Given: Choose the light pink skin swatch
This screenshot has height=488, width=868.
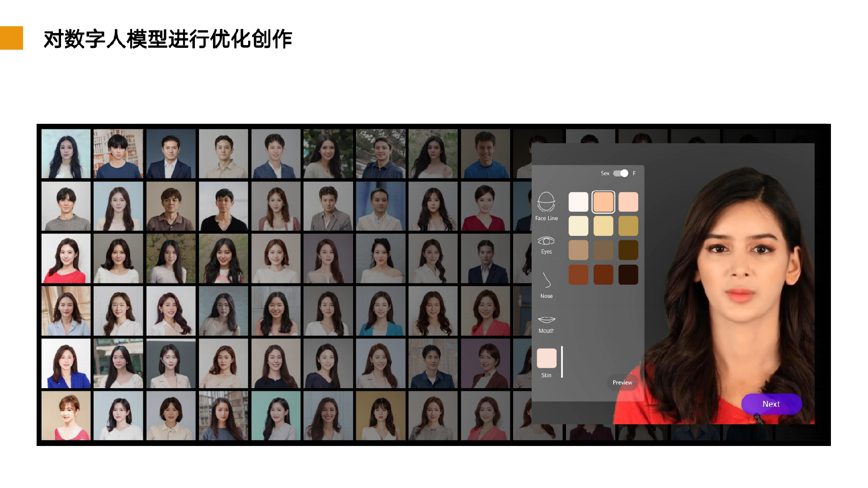Looking at the screenshot, I should click(628, 202).
